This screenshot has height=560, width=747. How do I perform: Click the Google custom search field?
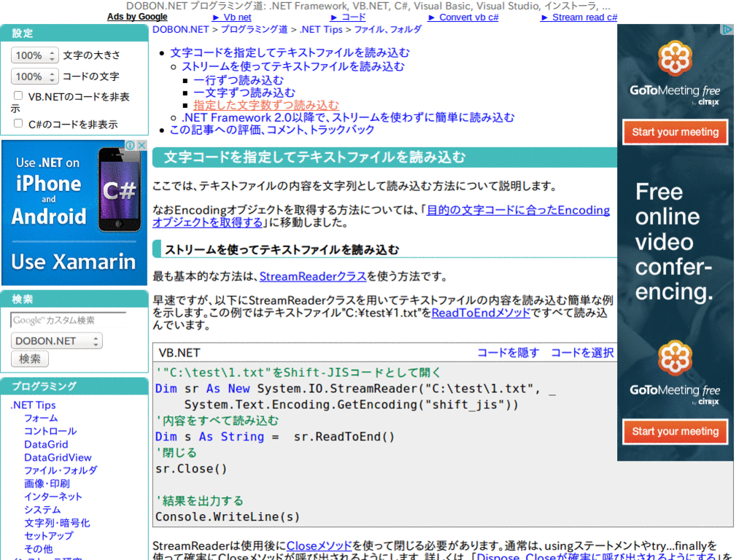pos(69,320)
